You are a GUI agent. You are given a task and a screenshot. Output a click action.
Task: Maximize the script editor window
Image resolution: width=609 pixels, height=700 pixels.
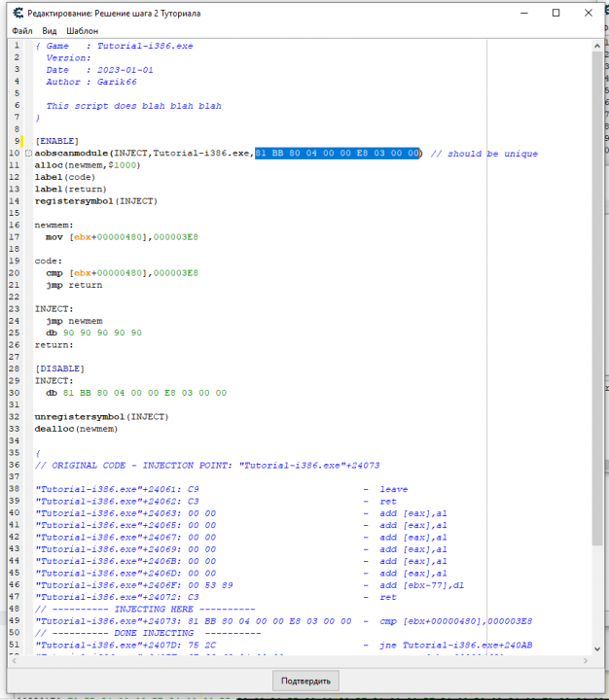(x=555, y=13)
